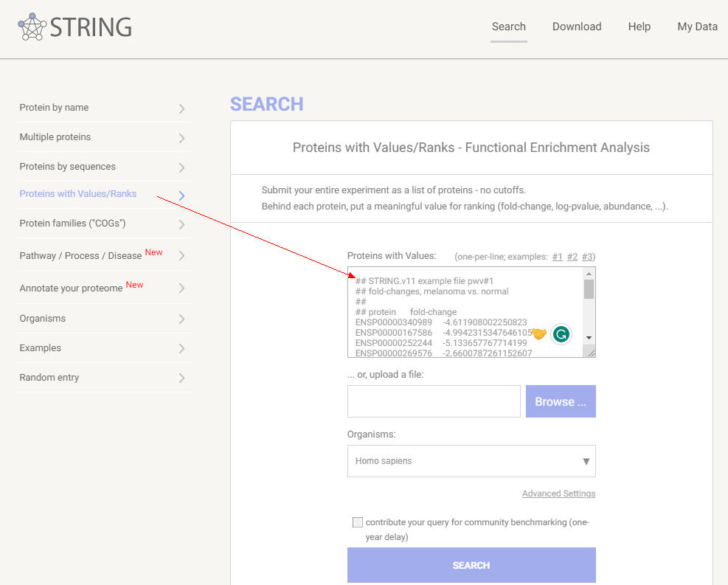This screenshot has width=728, height=585.
Task: Open the Homo sapiens organism dropdown
Action: tap(471, 461)
